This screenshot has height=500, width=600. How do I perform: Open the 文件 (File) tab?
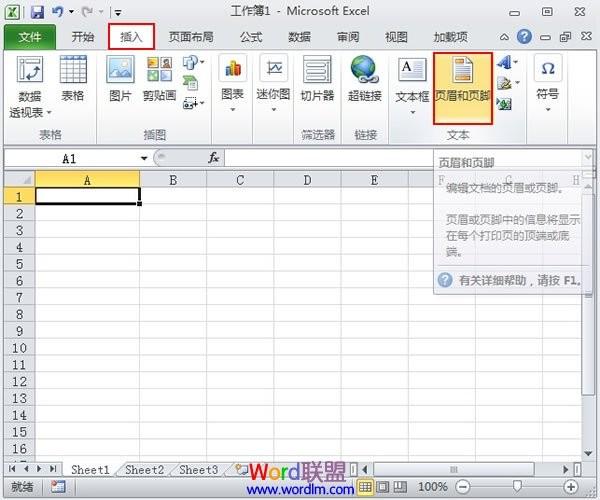[30, 37]
